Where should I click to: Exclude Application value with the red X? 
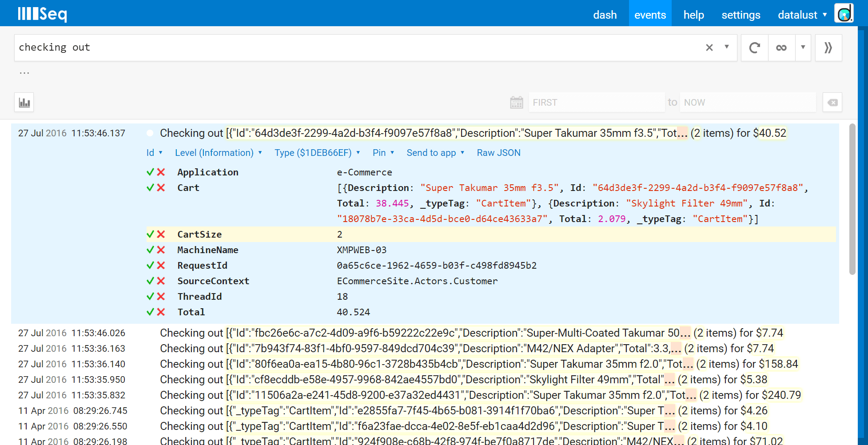[161, 172]
